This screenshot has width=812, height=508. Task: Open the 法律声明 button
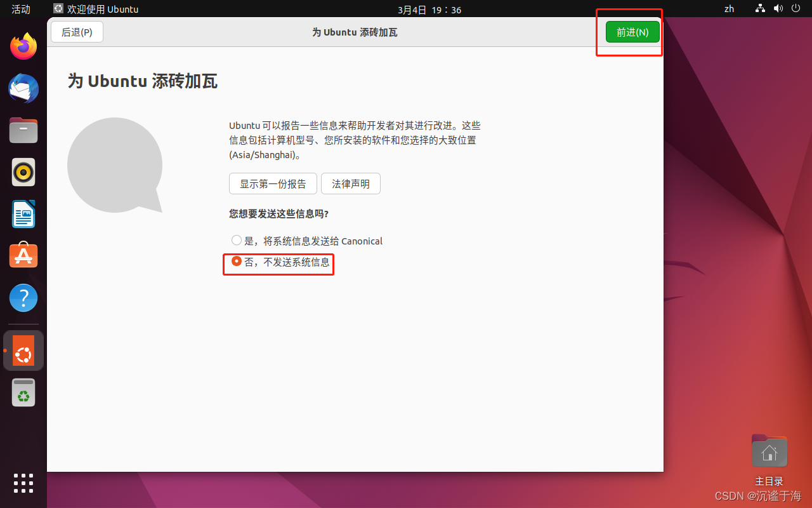(x=351, y=184)
